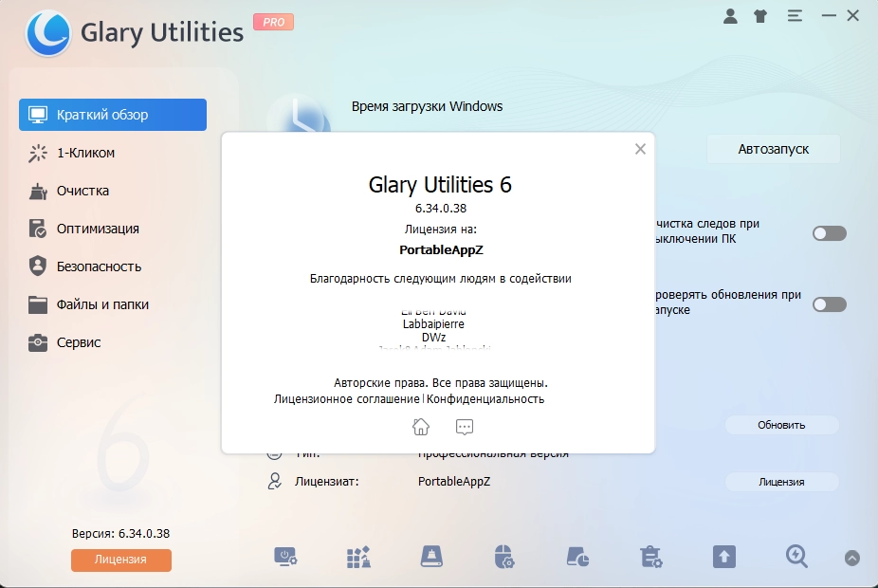Click the Время загрузки Windows heading
878x588 pixels.
click(x=428, y=106)
